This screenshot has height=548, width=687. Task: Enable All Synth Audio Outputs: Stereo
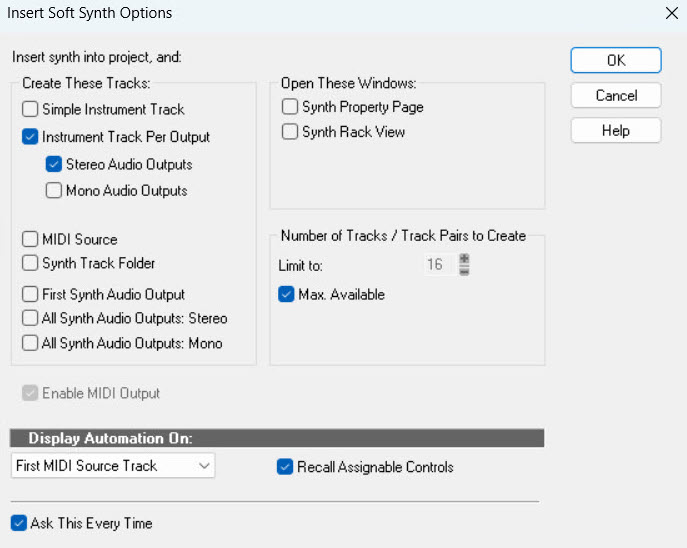pyautogui.click(x=30, y=319)
